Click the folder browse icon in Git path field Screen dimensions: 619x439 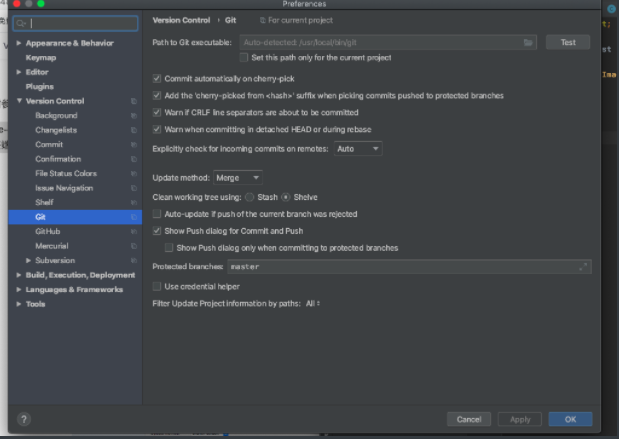(x=528, y=42)
